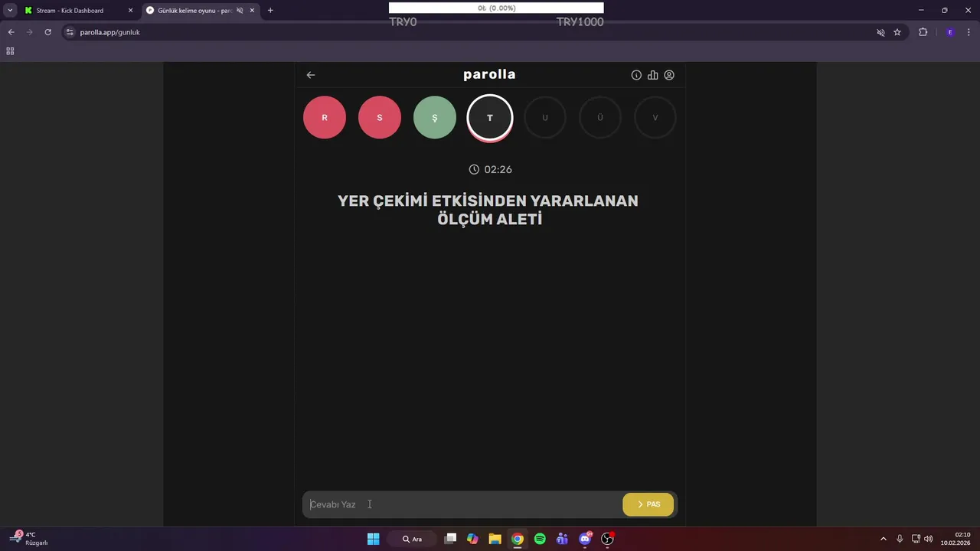Close the Günlük kelime oyunu tab
The height and width of the screenshot is (551, 980).
pyautogui.click(x=252, y=11)
